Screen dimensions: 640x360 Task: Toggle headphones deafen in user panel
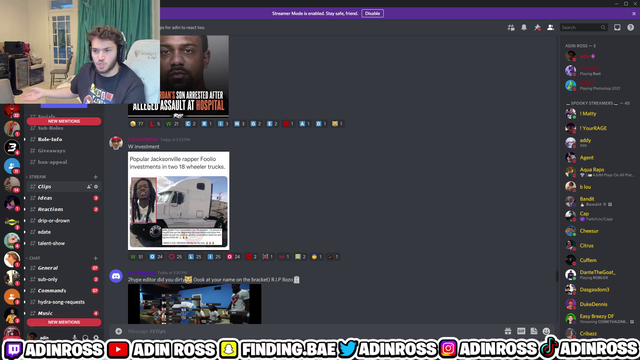(85, 338)
